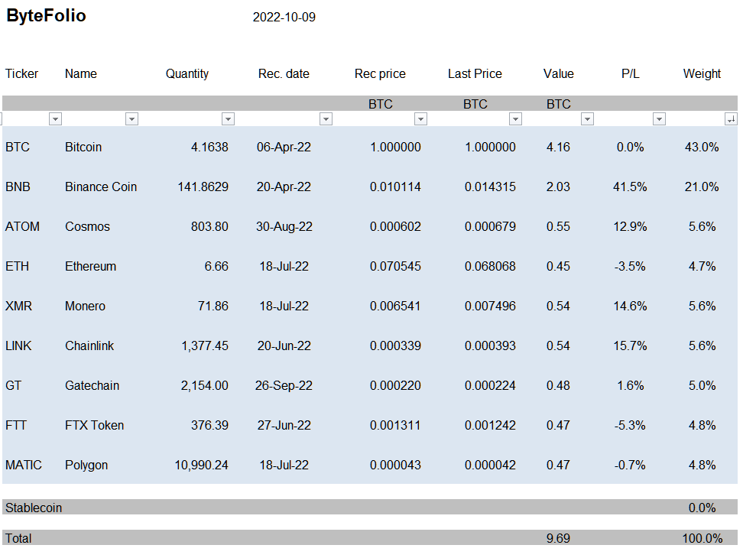Open the Name column filter dropdown
756x558 pixels.
131,119
